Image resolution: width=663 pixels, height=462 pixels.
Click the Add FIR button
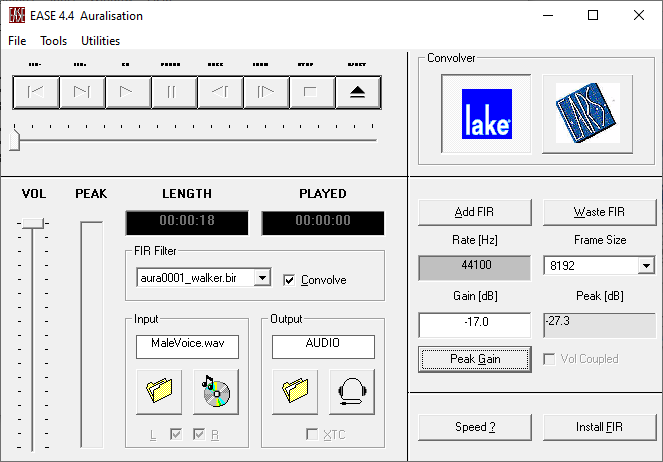474,212
